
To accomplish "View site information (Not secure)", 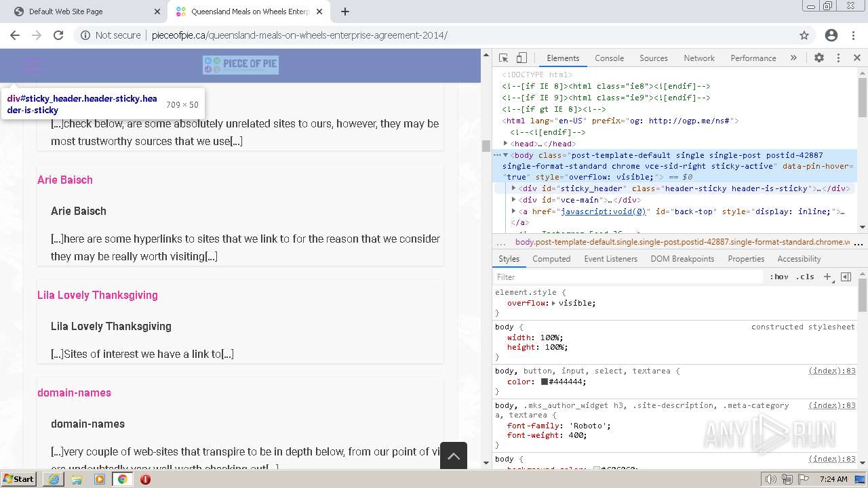I will point(111,35).
